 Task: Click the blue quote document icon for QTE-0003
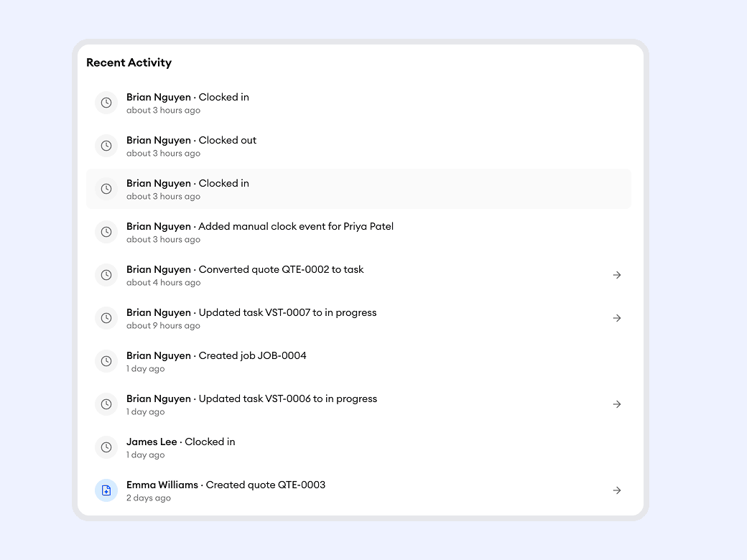[x=106, y=490]
